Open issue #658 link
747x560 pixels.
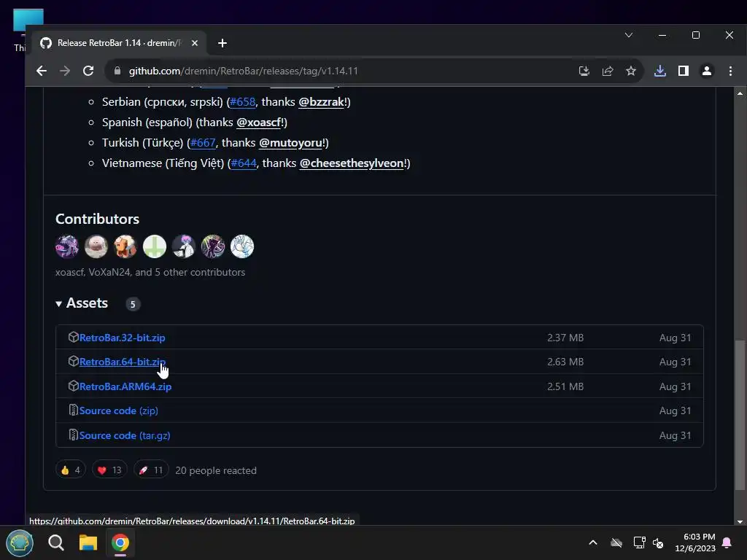coord(242,102)
